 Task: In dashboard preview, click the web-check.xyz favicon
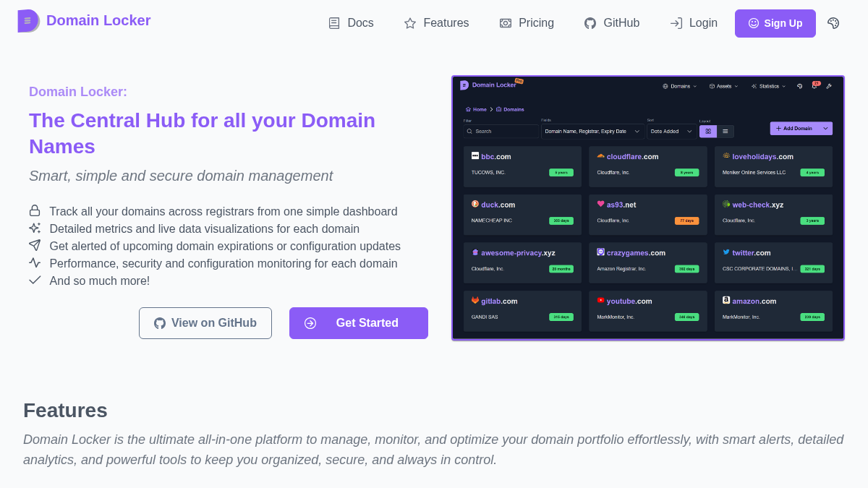726,204
